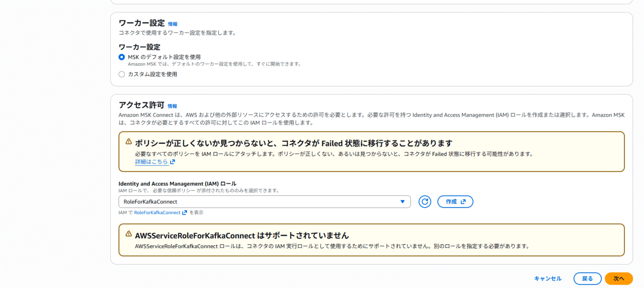Image resolution: width=644 pixels, height=288 pixels.
Task: Follow the 詳細はこちら link
Action: coord(151,162)
